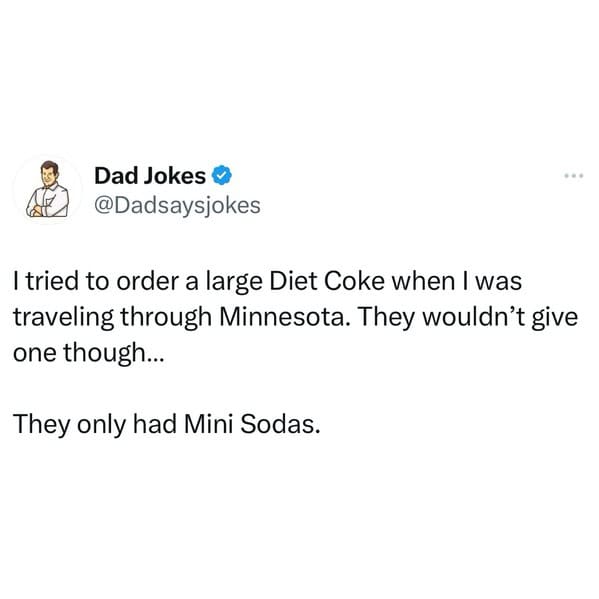The image size is (599, 599).
Task: Click the word 'through' in the tweet
Action: [166, 318]
